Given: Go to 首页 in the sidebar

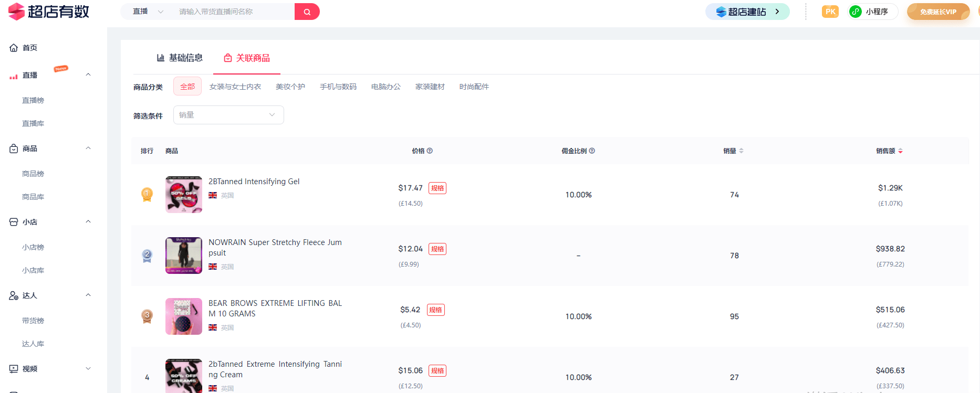Looking at the screenshot, I should [x=30, y=48].
